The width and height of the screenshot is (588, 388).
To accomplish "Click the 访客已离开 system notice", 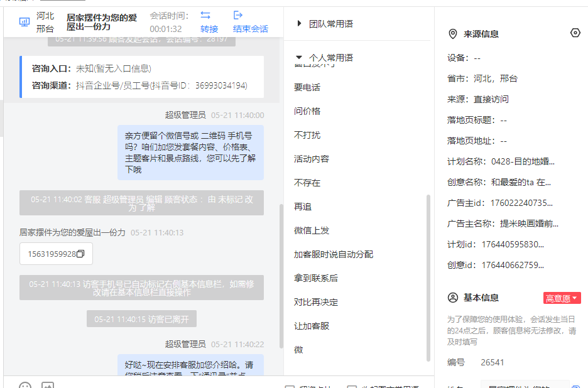I will pos(141,319).
